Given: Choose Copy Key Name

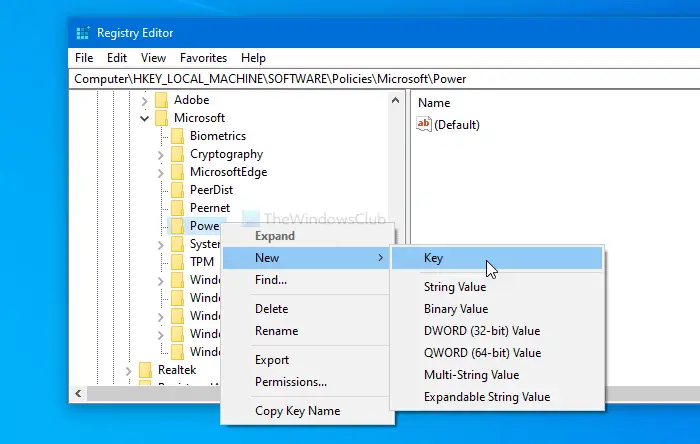Looking at the screenshot, I should click(308, 411).
